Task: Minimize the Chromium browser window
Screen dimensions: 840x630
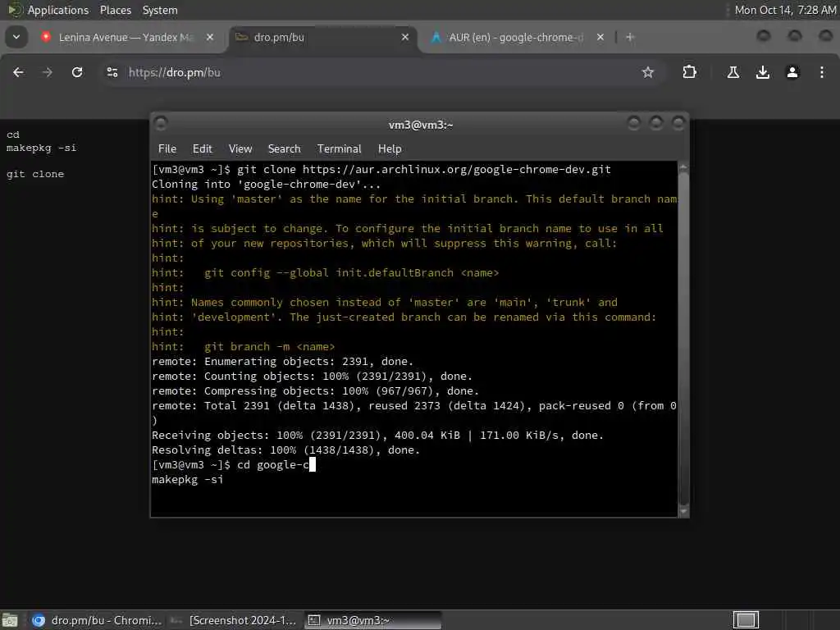Action: pyautogui.click(x=764, y=36)
